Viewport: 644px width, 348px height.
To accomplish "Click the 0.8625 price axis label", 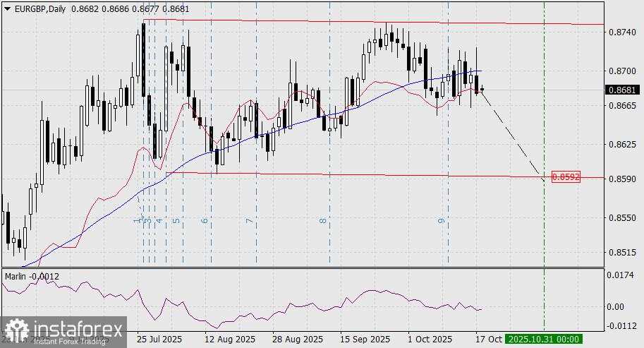I will click(621, 144).
